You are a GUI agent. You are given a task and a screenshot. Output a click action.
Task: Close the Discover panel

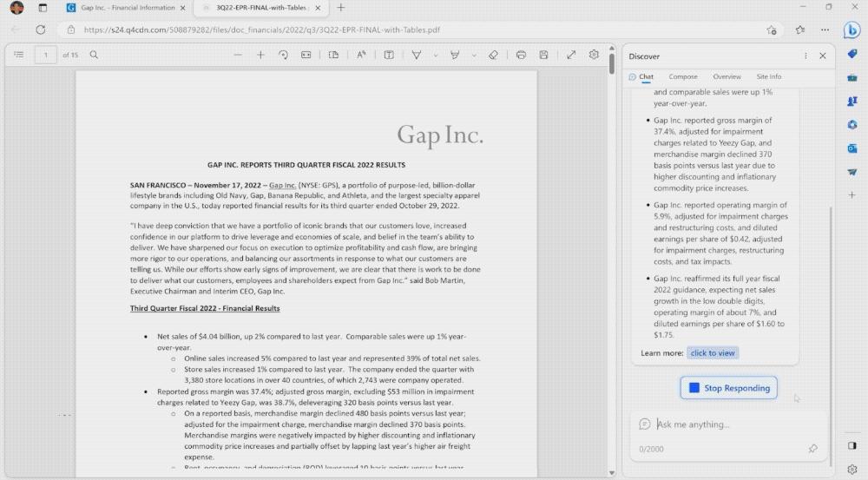pos(823,56)
